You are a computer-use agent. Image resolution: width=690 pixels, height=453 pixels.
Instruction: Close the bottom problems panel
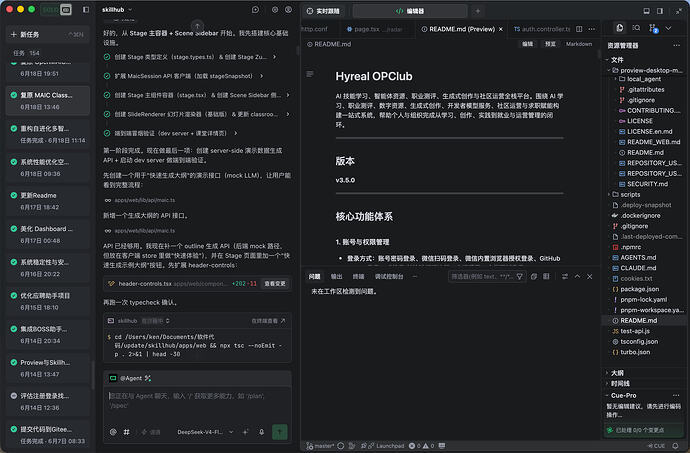[590, 276]
